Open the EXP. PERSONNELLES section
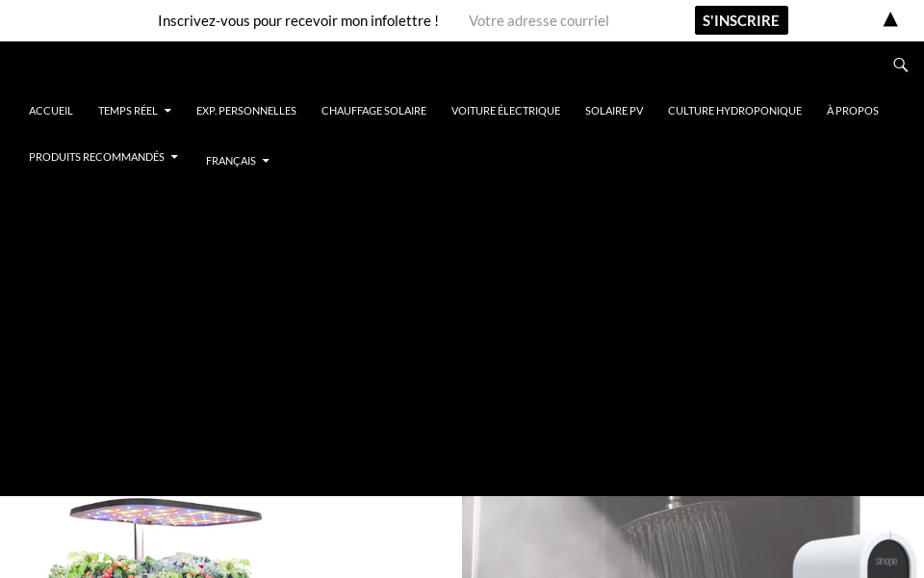This screenshot has height=578, width=924. point(246,111)
